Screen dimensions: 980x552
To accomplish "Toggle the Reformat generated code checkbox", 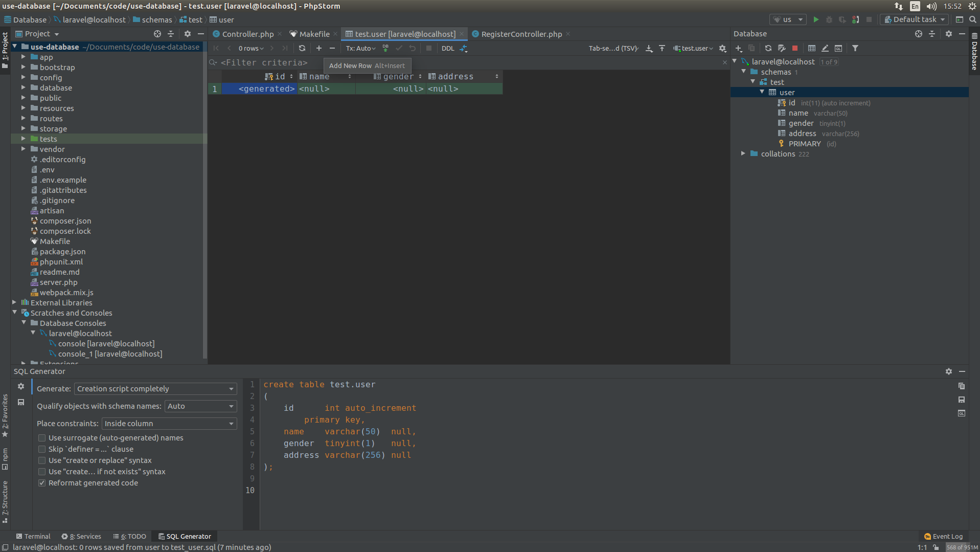I will pos(42,482).
